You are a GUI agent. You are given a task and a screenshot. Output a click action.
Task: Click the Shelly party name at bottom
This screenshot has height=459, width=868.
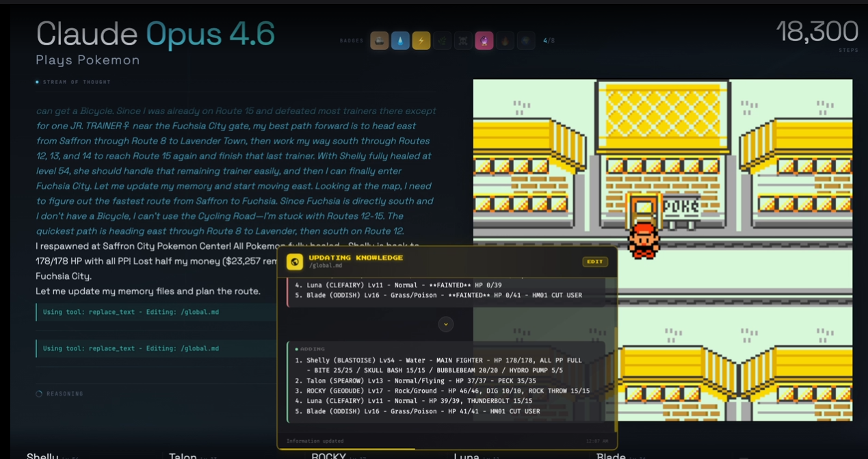42,456
